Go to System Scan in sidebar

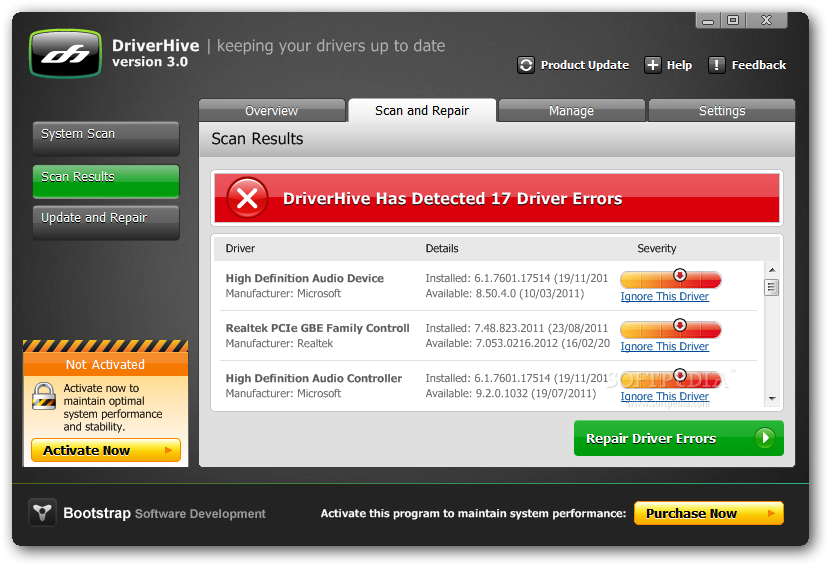pyautogui.click(x=106, y=138)
